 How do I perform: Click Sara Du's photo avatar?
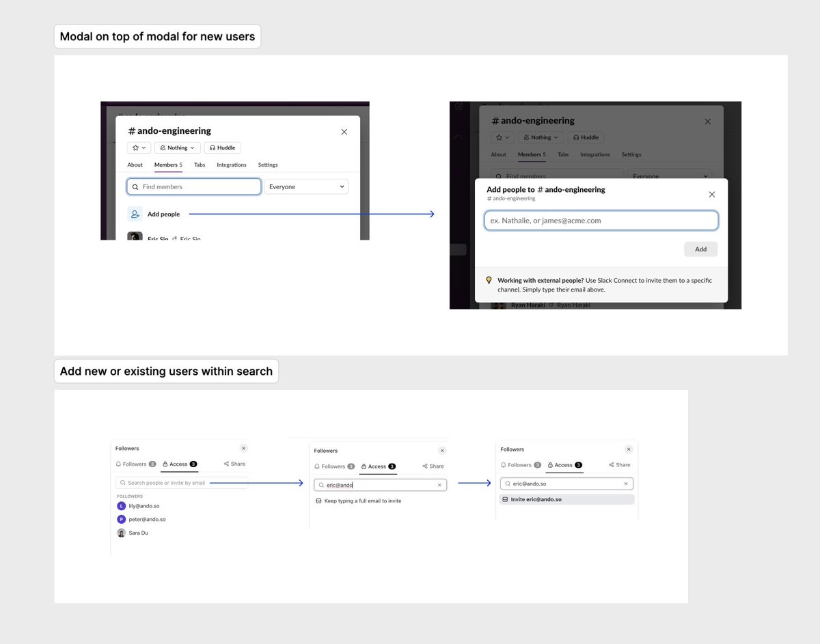pos(121,533)
